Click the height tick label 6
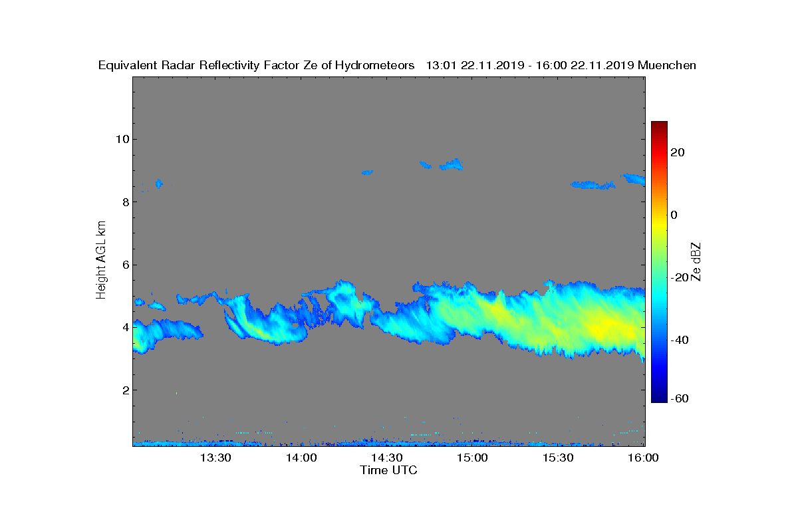 click(x=124, y=265)
